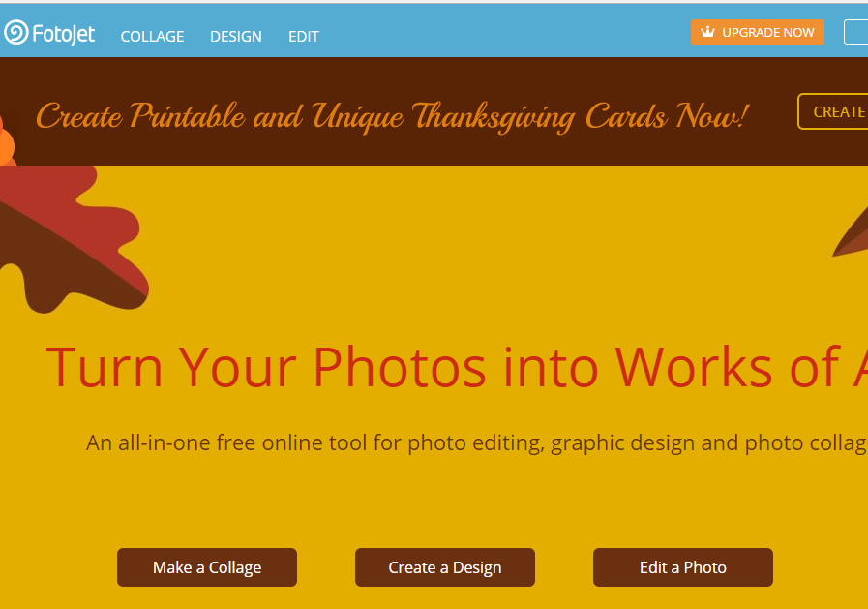
Task: Open the COLLAGE menu item
Action: click(x=152, y=37)
